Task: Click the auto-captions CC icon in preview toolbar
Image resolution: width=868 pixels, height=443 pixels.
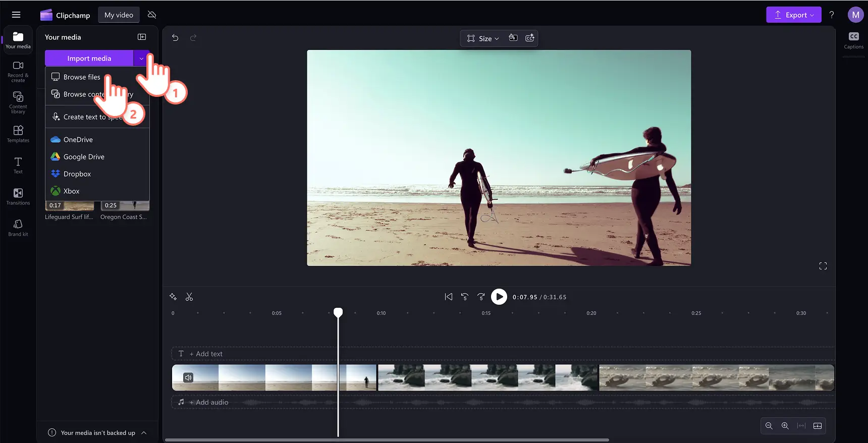Action: coord(530,38)
